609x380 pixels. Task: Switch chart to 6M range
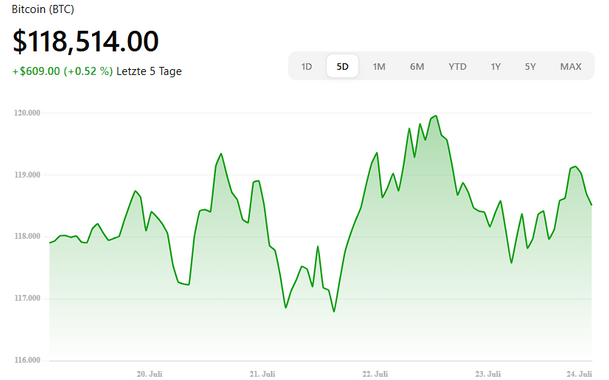point(417,66)
